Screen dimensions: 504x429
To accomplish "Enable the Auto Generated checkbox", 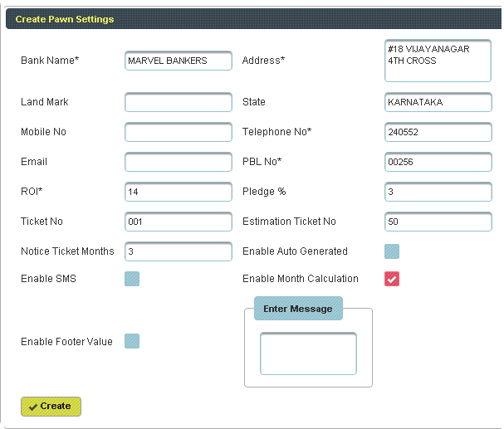I will [392, 251].
